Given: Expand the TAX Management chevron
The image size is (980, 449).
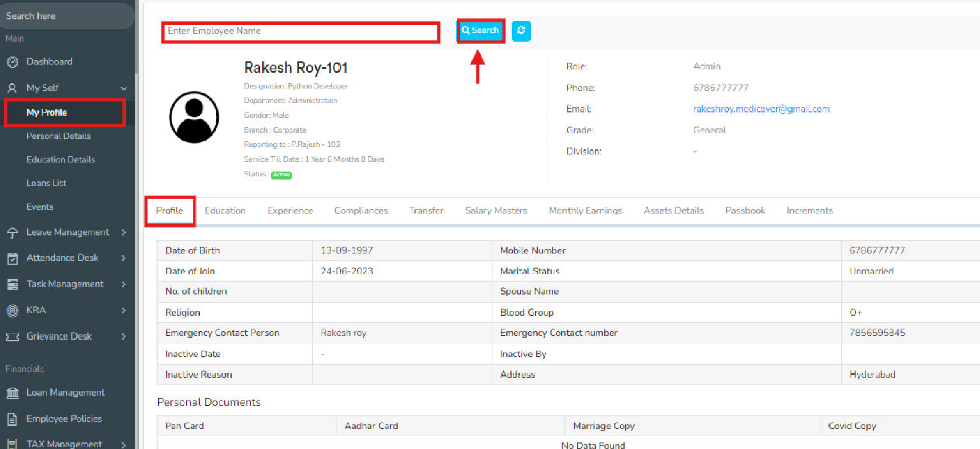Looking at the screenshot, I should click(x=124, y=444).
